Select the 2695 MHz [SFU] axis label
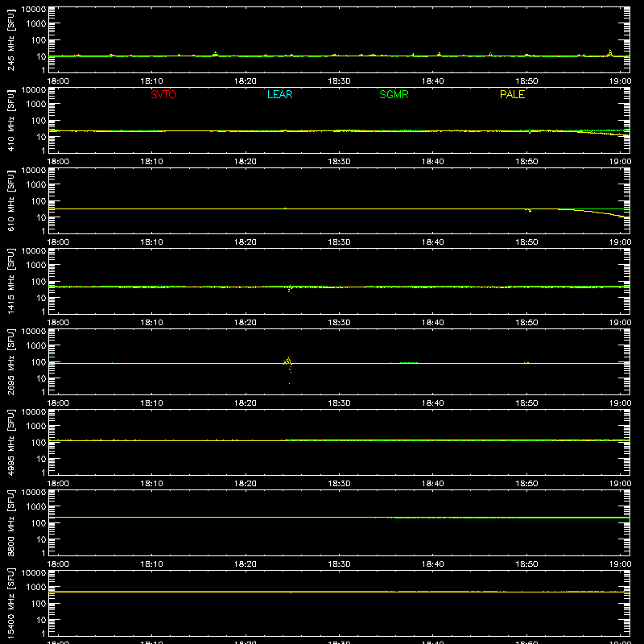The image size is (644, 644). [x=10, y=361]
